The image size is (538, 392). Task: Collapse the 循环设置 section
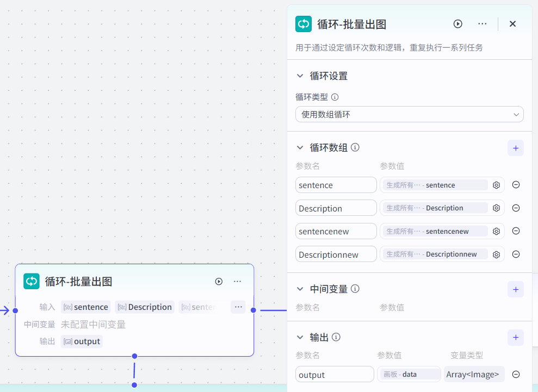pyautogui.click(x=300, y=76)
